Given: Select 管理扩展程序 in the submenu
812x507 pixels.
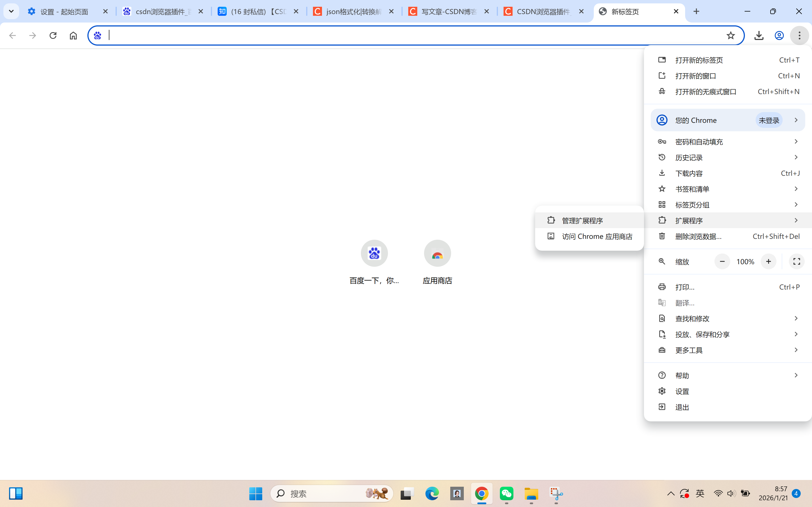Looking at the screenshot, I should pos(582,221).
